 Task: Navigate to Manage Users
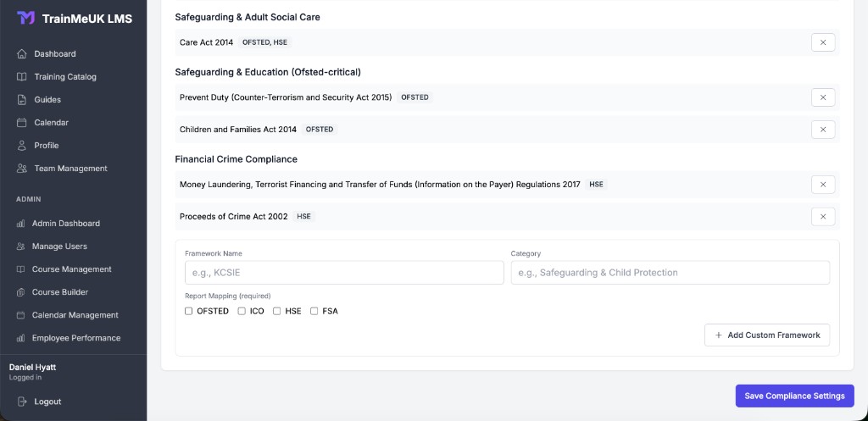(x=59, y=247)
